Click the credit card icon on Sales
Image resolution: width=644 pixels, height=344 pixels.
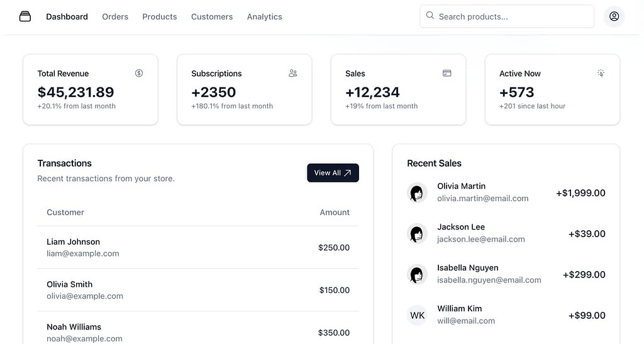[447, 73]
